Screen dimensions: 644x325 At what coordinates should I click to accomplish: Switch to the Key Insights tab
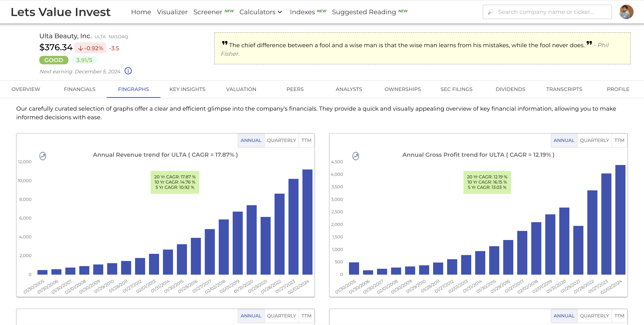point(187,89)
